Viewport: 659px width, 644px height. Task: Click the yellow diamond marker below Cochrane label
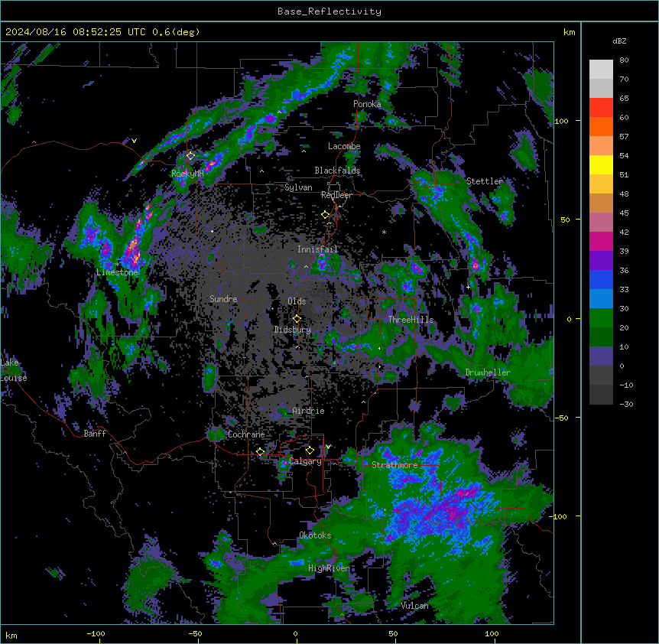260,452
